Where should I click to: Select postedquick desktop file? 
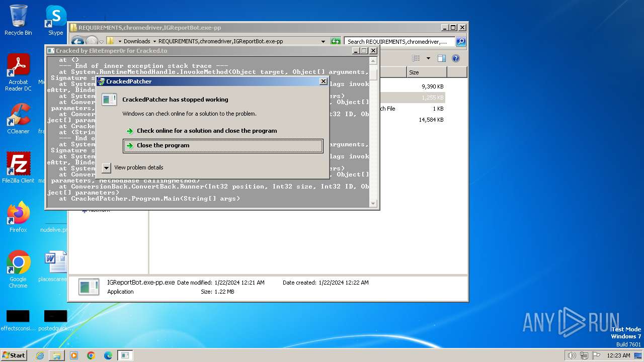pyautogui.click(x=55, y=320)
